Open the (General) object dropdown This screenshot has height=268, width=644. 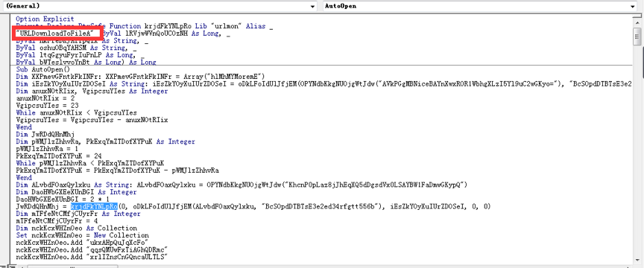coord(160,6)
